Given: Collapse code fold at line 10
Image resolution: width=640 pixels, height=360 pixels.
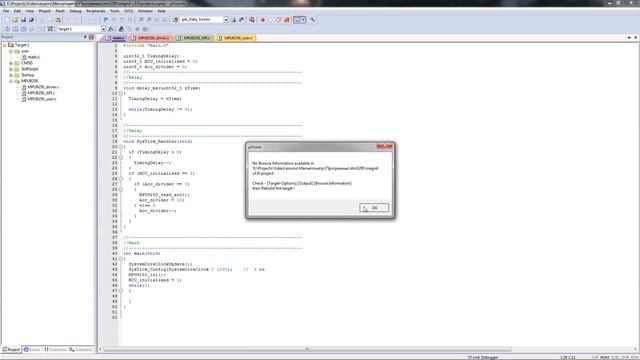Looking at the screenshot, I should [121, 93].
